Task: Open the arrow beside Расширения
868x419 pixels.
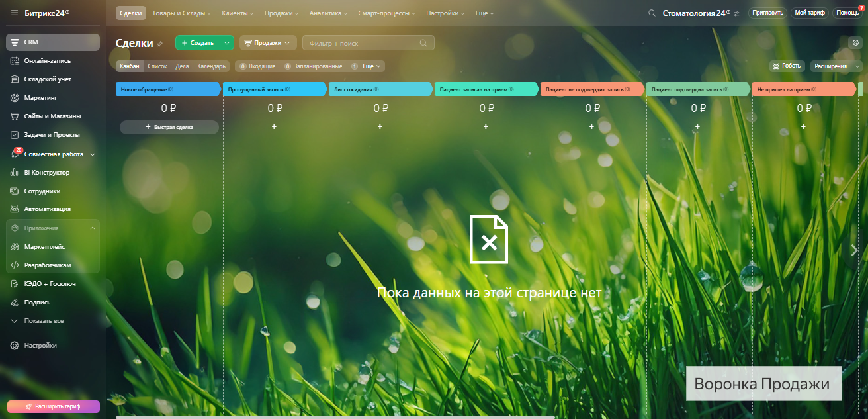Action: point(858,66)
